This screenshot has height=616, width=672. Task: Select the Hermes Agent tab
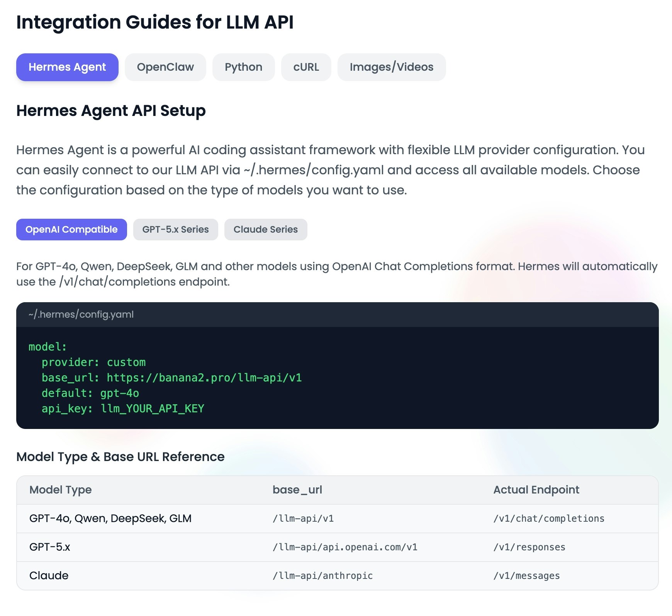67,67
